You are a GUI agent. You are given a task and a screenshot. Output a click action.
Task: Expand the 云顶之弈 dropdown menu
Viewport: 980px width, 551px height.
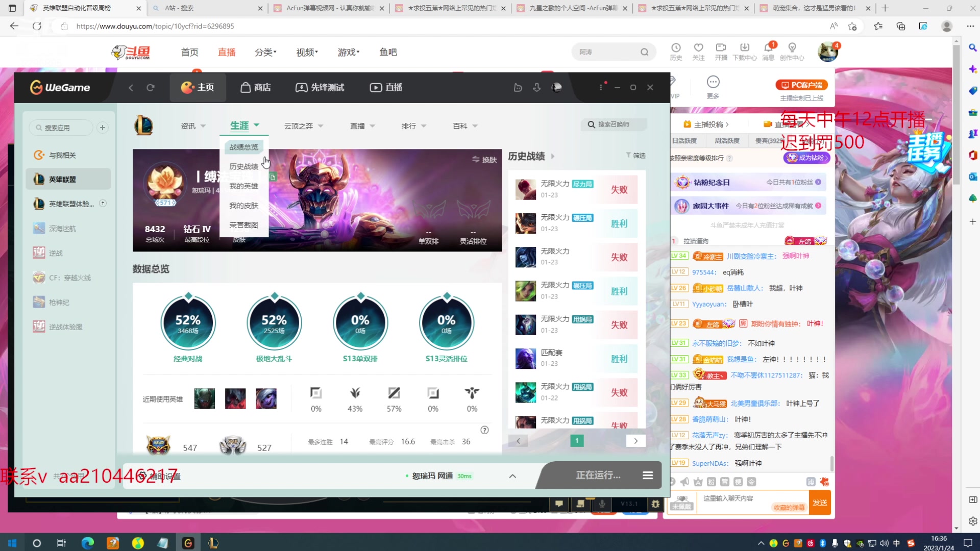tap(304, 126)
